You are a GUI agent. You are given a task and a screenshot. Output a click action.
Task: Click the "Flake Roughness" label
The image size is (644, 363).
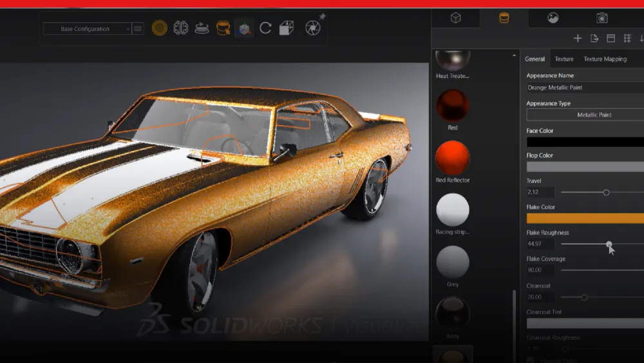[x=547, y=232]
